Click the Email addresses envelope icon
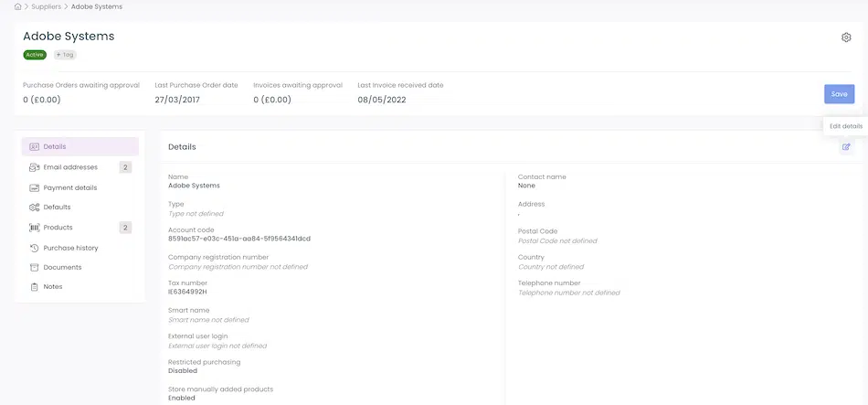This screenshot has height=405, width=868. pos(34,167)
